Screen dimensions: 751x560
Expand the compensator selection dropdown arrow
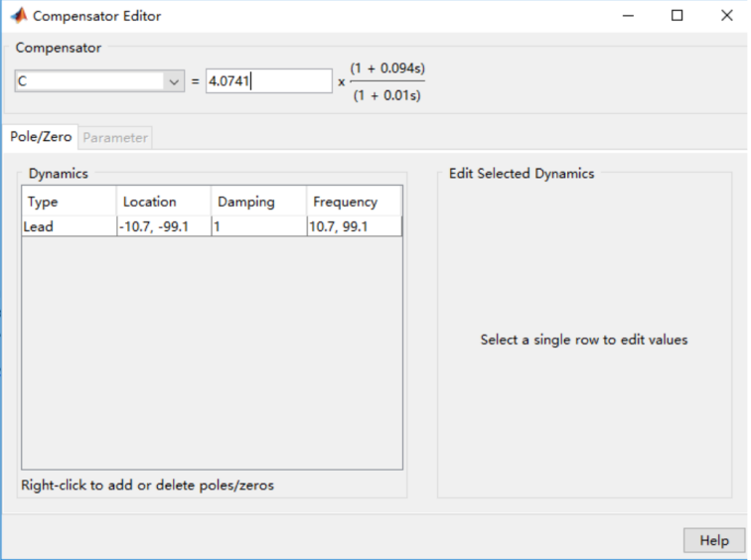click(x=174, y=81)
